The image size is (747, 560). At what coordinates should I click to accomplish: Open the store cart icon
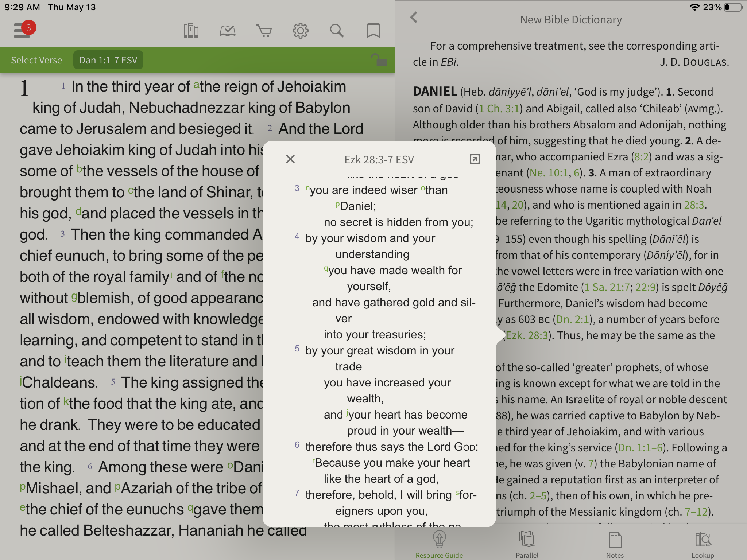pos(264,31)
